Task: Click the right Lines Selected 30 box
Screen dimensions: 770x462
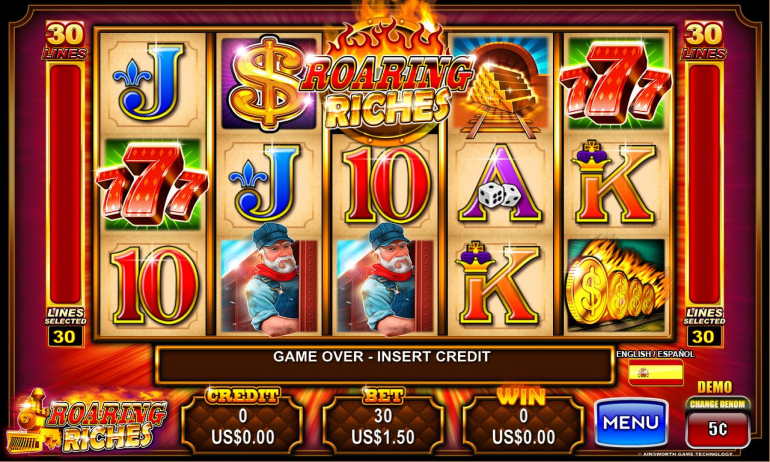Action: tap(704, 336)
